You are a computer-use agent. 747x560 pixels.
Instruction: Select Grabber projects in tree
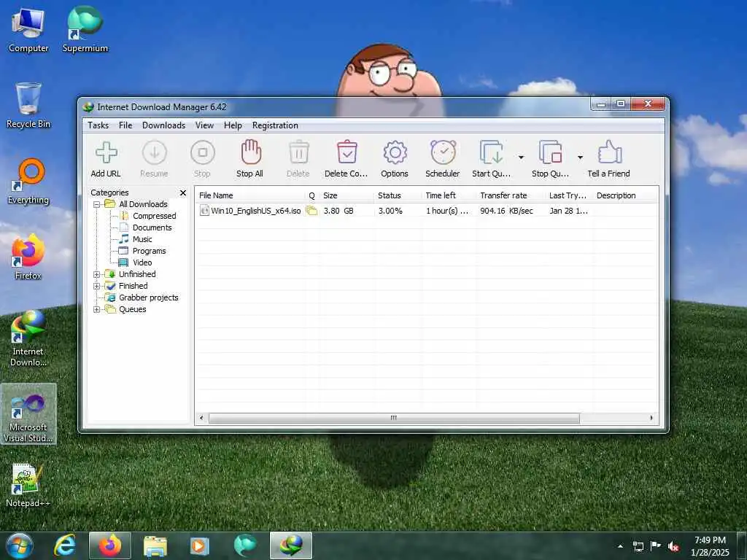pos(148,297)
